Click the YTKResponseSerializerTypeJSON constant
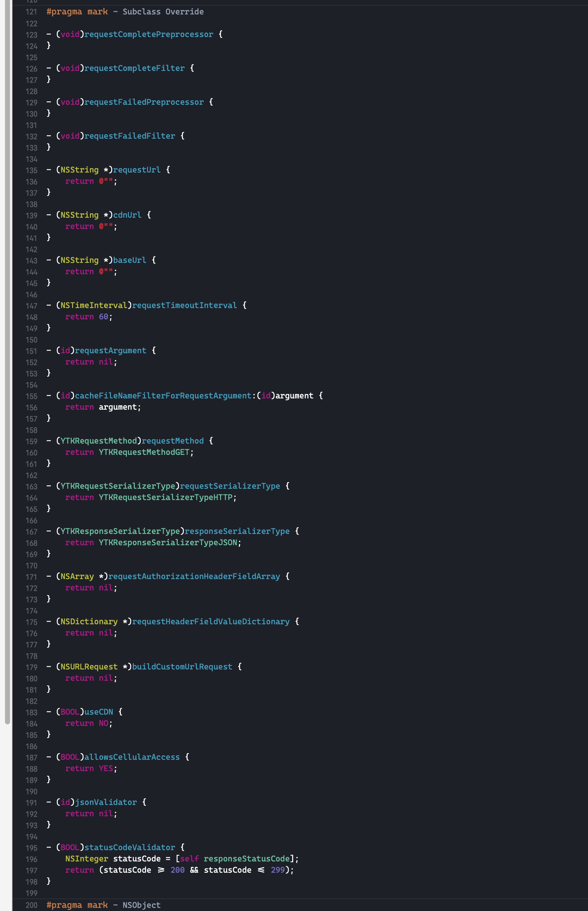 click(168, 543)
